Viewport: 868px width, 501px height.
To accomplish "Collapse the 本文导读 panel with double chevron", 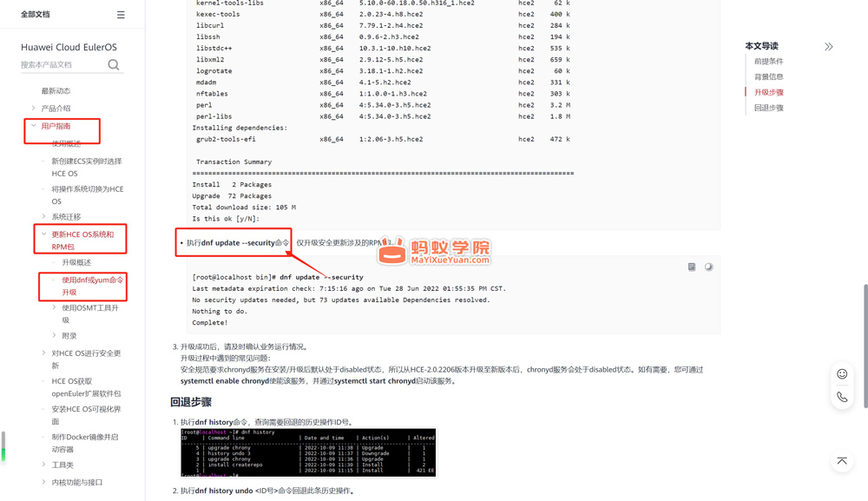I will 829,47.
